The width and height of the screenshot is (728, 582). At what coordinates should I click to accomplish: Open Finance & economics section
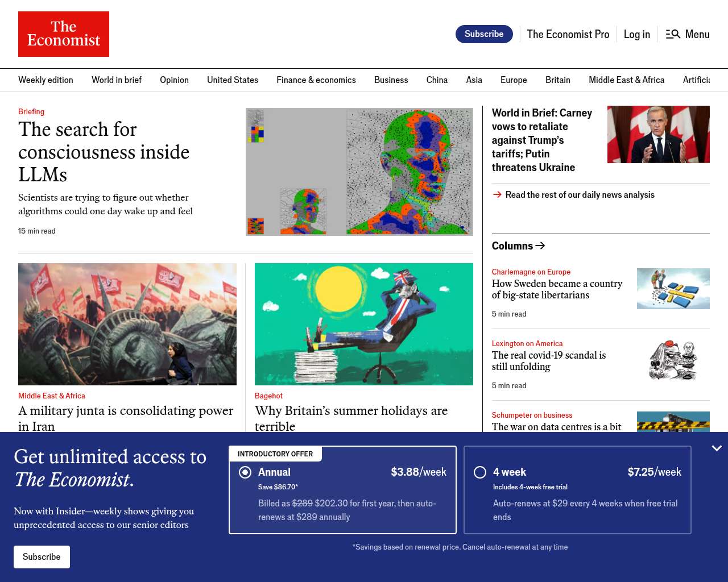[x=316, y=80]
